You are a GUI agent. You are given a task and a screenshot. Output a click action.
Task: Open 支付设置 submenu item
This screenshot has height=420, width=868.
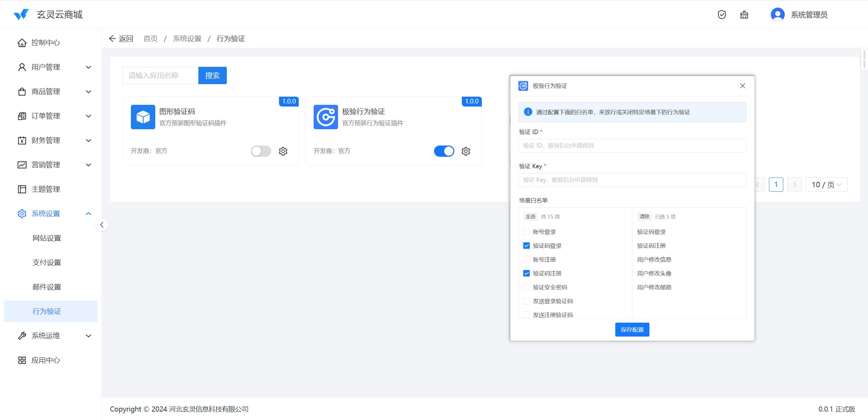pos(47,263)
